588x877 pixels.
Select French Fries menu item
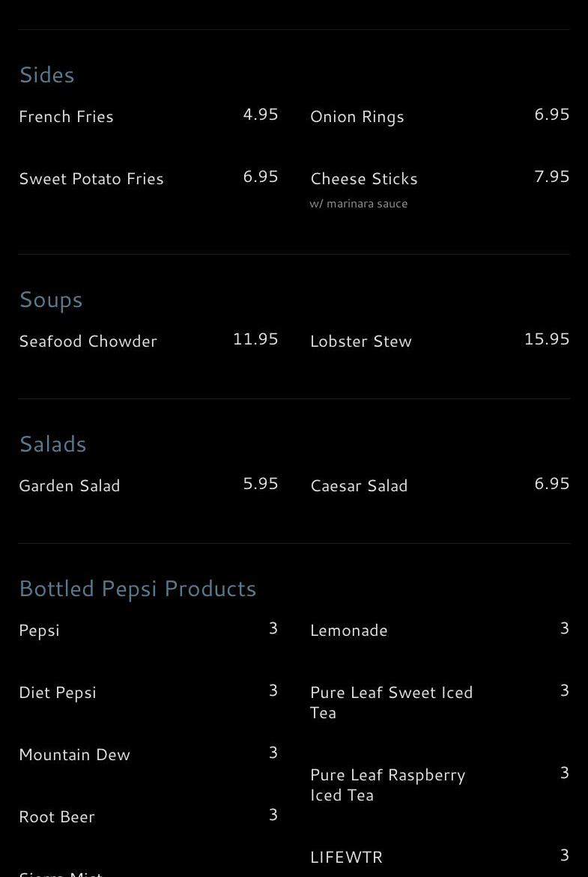(67, 117)
